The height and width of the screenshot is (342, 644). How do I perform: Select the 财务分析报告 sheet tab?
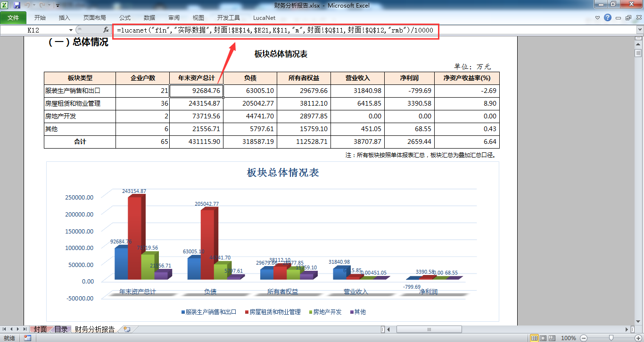(95, 329)
